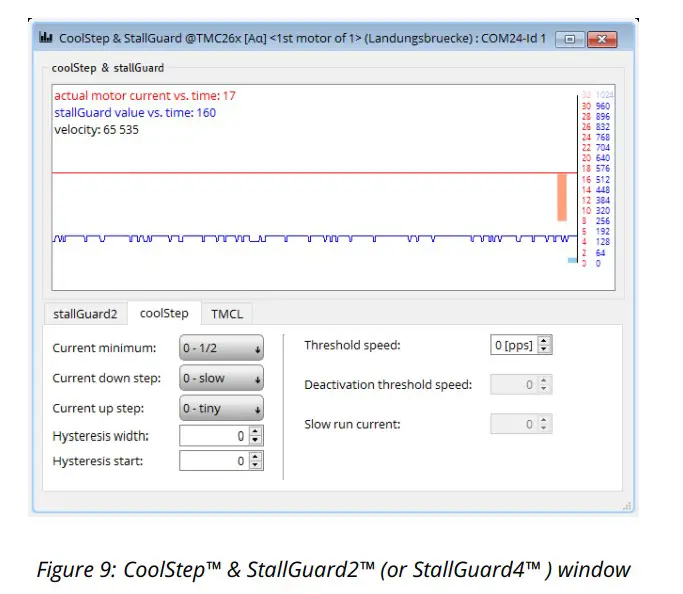
Task: Expand the Current down step dropdown
Action: [221, 378]
